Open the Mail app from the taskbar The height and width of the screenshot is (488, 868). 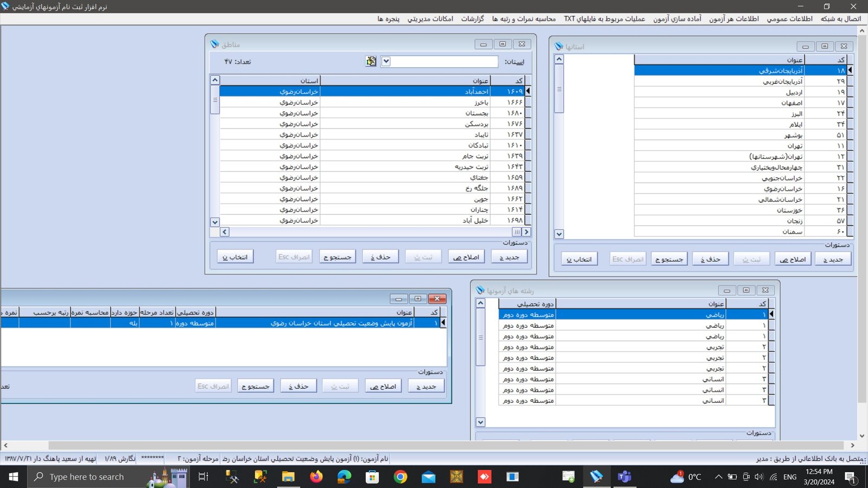click(429, 477)
